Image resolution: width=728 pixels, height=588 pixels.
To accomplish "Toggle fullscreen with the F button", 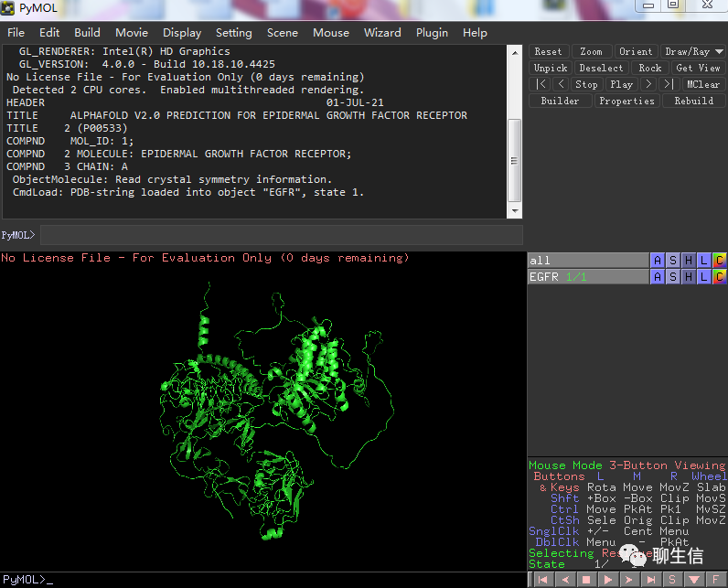I will pos(715,579).
